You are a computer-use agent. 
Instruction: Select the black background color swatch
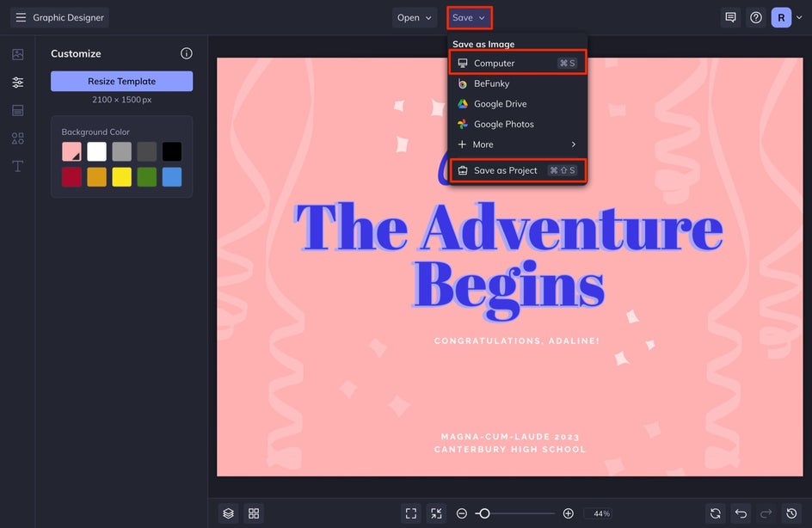(x=172, y=151)
